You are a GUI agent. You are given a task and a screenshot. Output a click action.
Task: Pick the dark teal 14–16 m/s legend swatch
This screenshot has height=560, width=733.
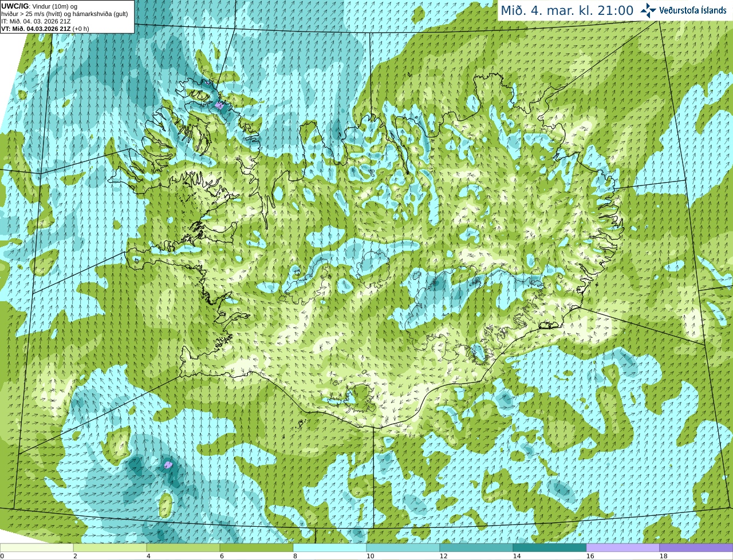(x=550, y=548)
